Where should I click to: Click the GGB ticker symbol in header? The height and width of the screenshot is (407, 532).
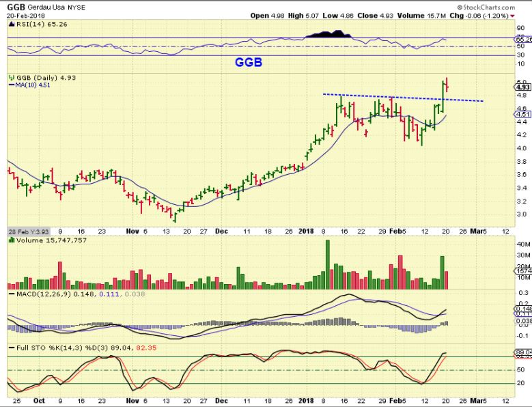point(16,7)
